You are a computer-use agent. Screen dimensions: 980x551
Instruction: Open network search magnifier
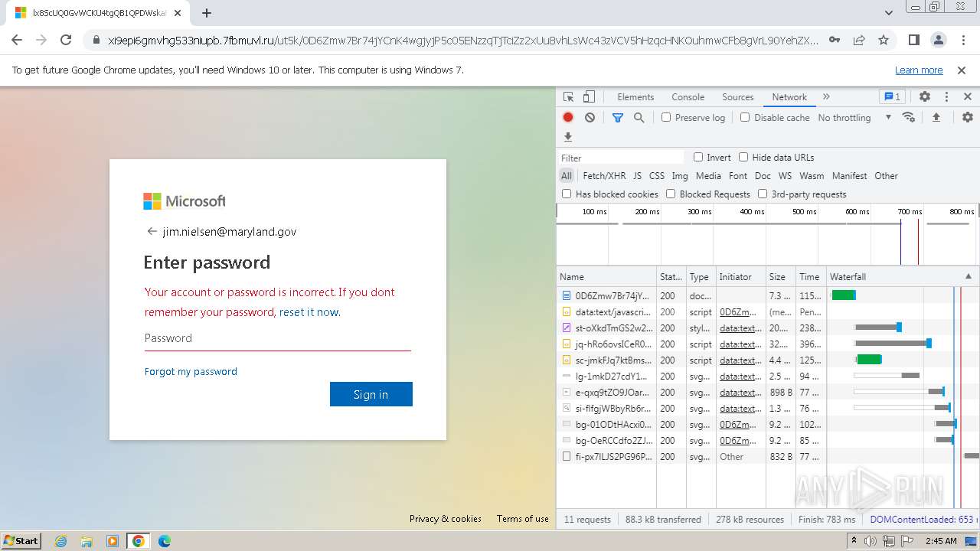point(639,118)
